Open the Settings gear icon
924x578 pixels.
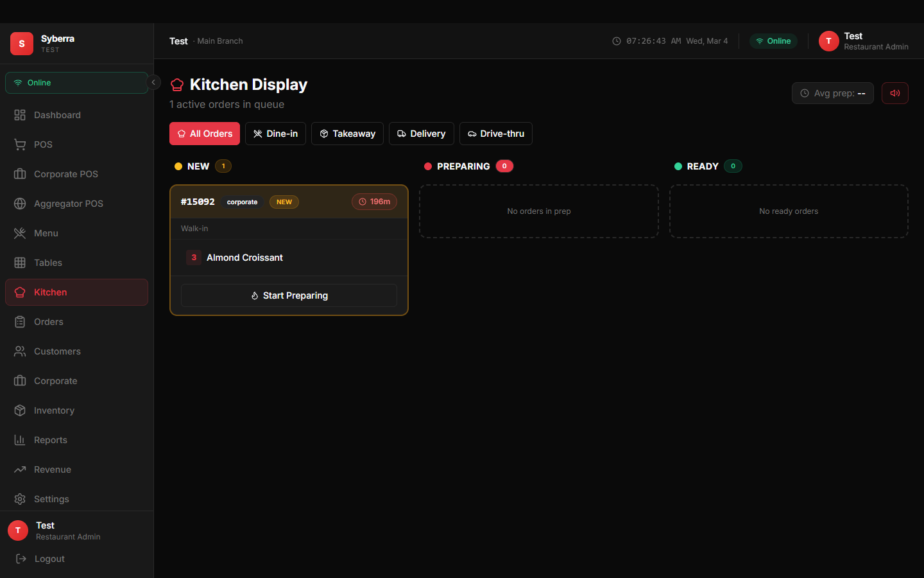[x=20, y=499]
